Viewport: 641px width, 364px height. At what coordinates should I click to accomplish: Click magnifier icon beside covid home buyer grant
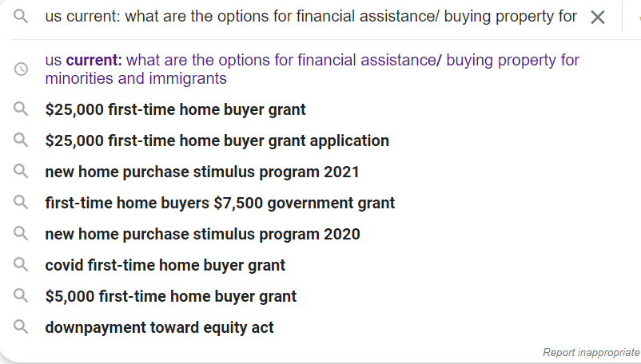pos(21,265)
